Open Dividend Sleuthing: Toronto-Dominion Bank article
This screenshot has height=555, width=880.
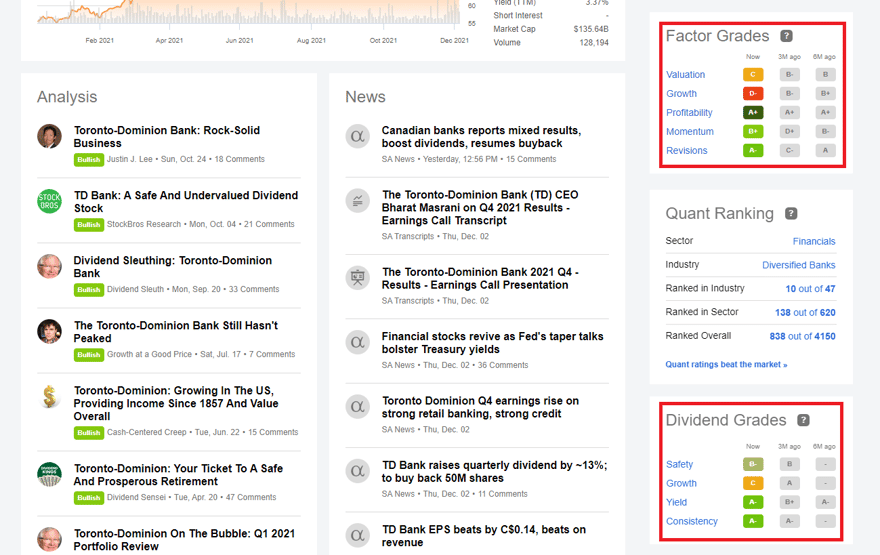173,267
